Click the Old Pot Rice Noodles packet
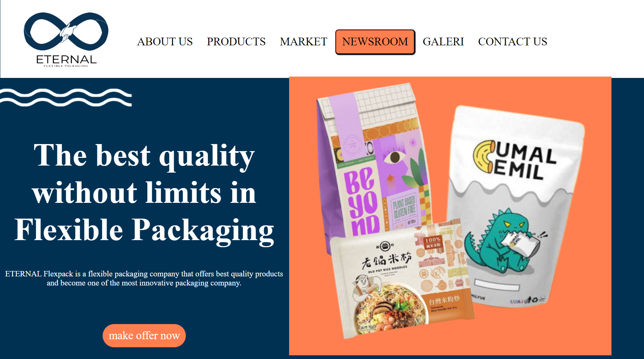Viewport: 644px width, 359px height. click(401, 279)
